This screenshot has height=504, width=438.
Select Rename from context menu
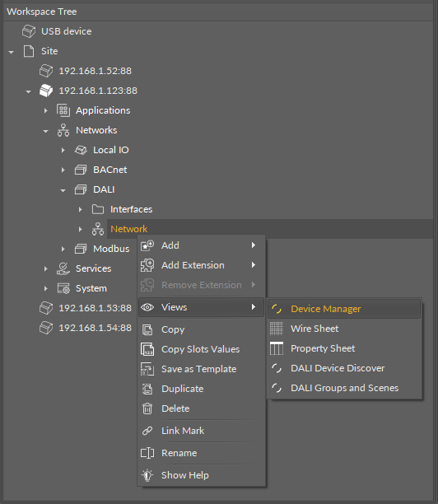[x=202, y=453]
